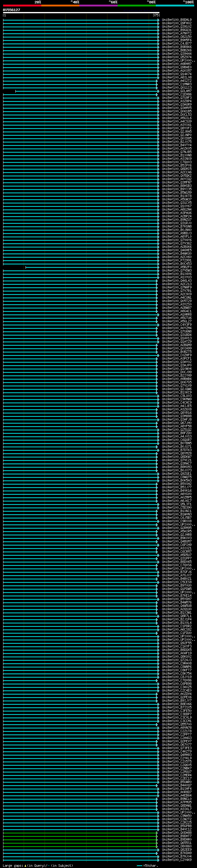The width and height of the screenshot is (197, 868).
Task: Open hit UniRef100_Q5Z974
Action: [x=177, y=57]
